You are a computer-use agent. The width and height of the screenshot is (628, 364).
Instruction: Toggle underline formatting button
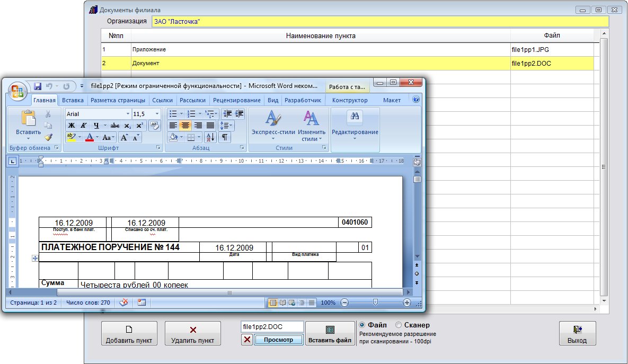(x=96, y=126)
